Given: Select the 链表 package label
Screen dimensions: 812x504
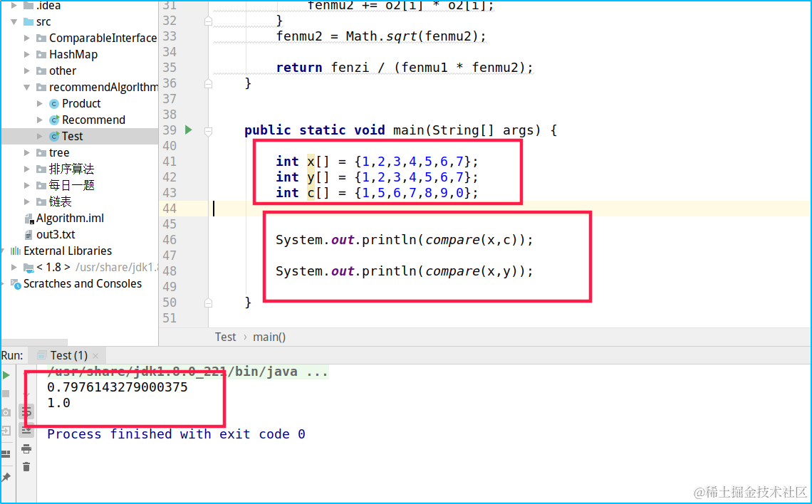Looking at the screenshot, I should coord(60,201).
